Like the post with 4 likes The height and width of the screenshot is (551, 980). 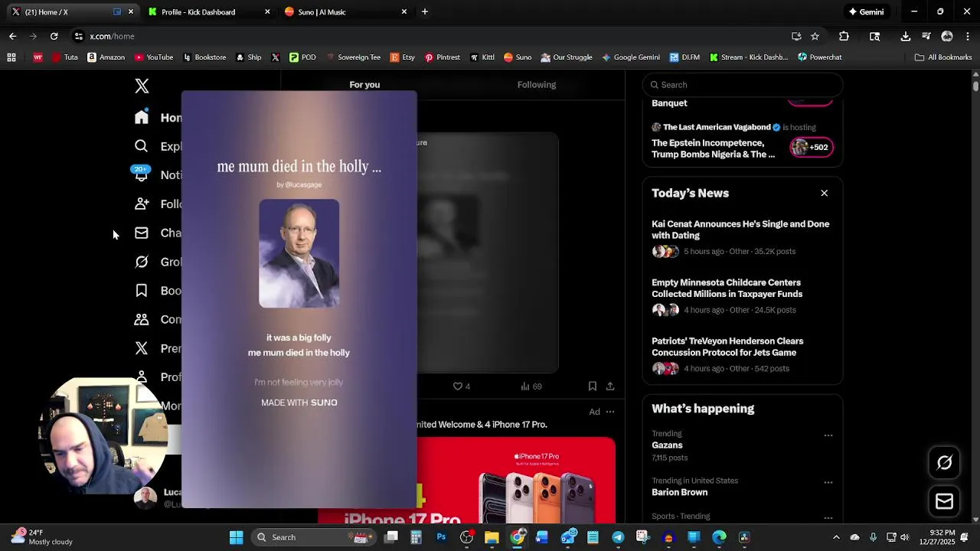(x=461, y=386)
